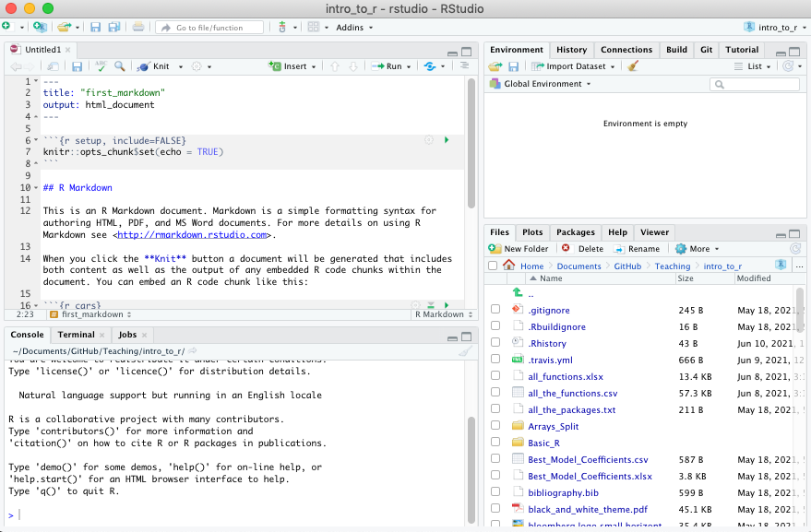811x532 pixels.
Task: Switch to the Git tab
Action: pos(706,50)
